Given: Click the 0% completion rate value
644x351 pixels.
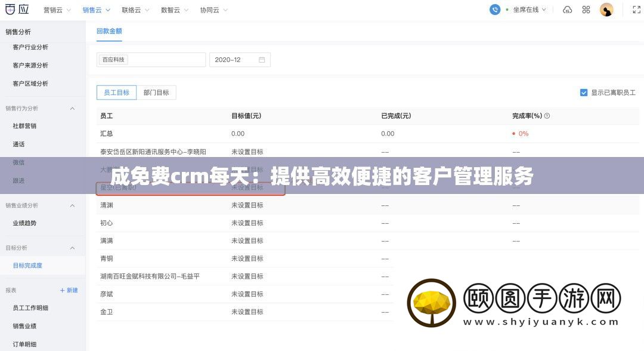Looking at the screenshot, I should coord(524,134).
